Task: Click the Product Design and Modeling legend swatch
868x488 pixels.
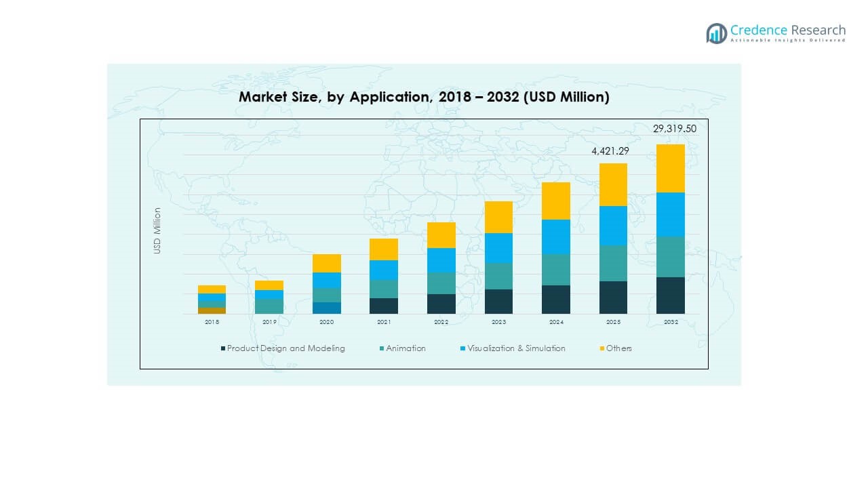Action: (222, 348)
